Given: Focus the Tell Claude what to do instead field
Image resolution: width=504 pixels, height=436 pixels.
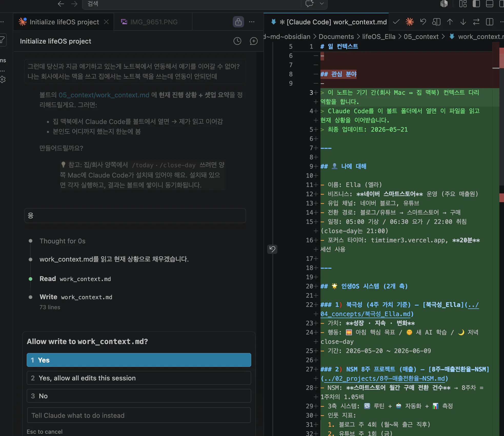Looking at the screenshot, I should tap(139, 415).
